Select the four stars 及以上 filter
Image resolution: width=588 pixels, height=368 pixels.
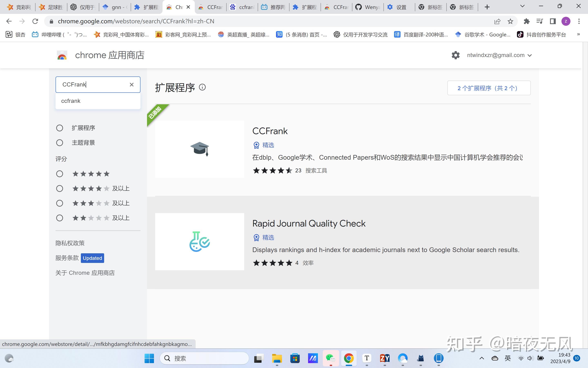tap(60, 188)
